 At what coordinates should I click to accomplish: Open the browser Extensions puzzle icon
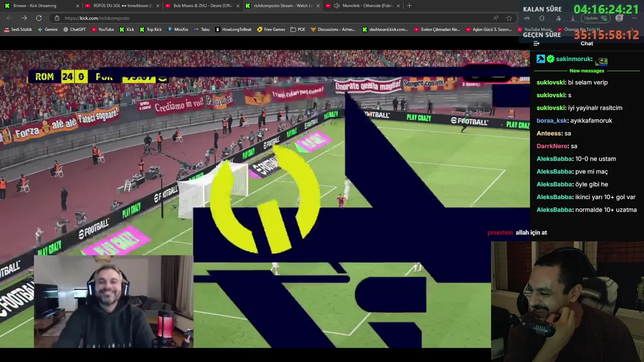click(x=542, y=18)
